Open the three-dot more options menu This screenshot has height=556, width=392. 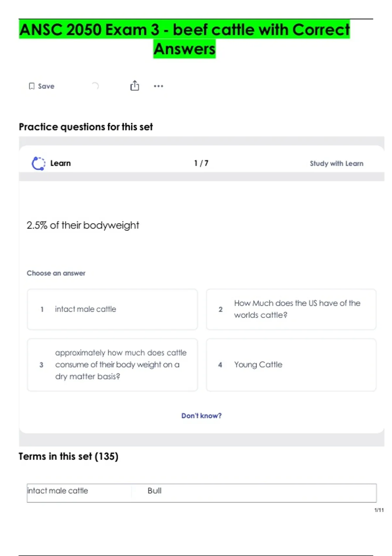158,86
